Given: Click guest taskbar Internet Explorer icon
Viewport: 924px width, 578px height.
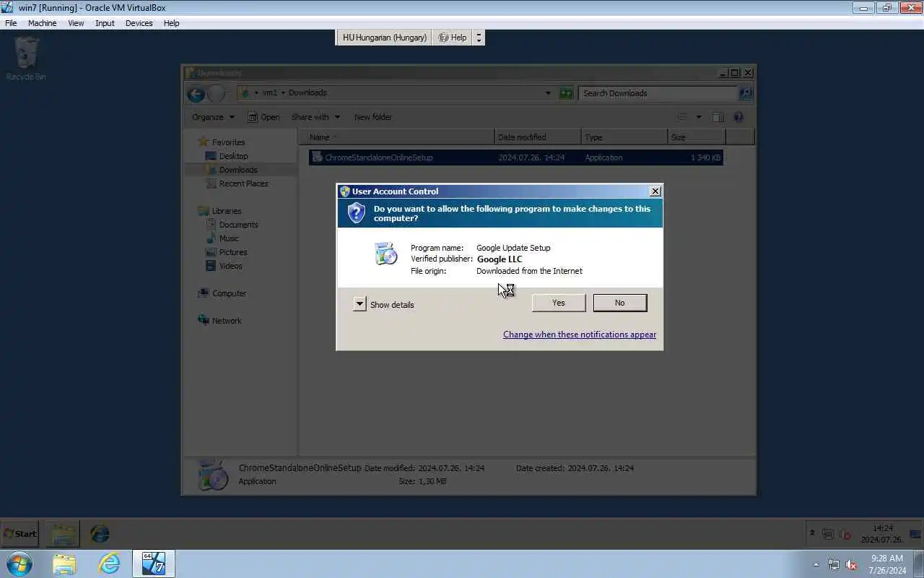Looking at the screenshot, I should click(x=100, y=534).
